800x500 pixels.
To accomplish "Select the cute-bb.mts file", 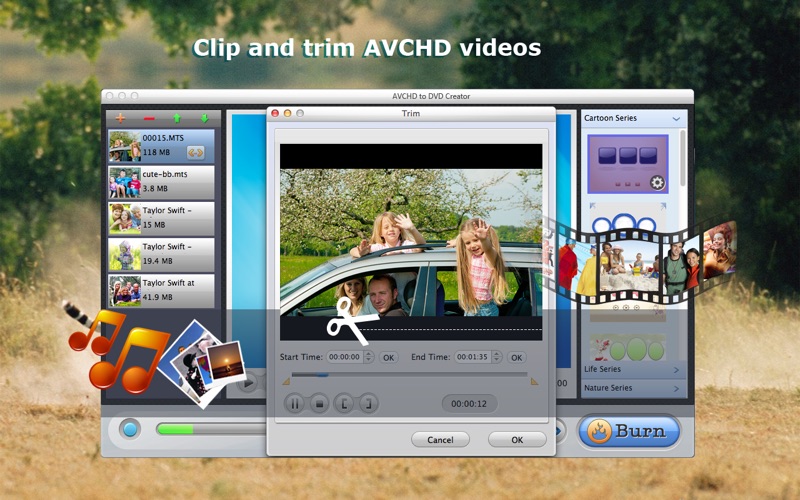I will click(x=161, y=182).
